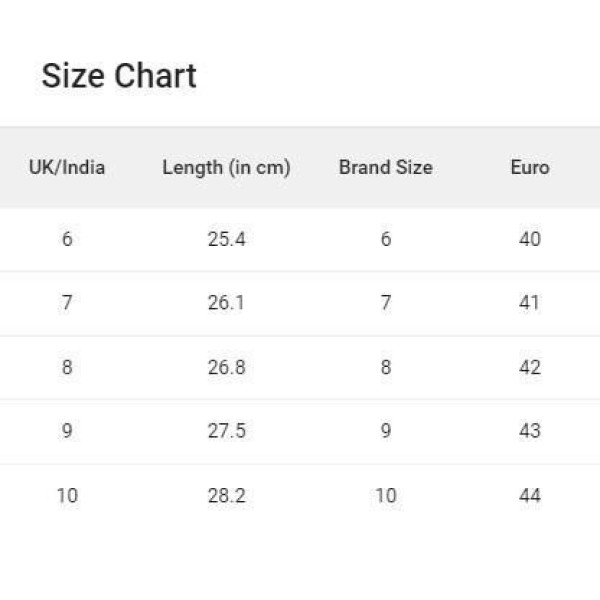Viewport: 600px width, 600px height.
Task: Click Euro size 44 cell
Action: (530, 495)
